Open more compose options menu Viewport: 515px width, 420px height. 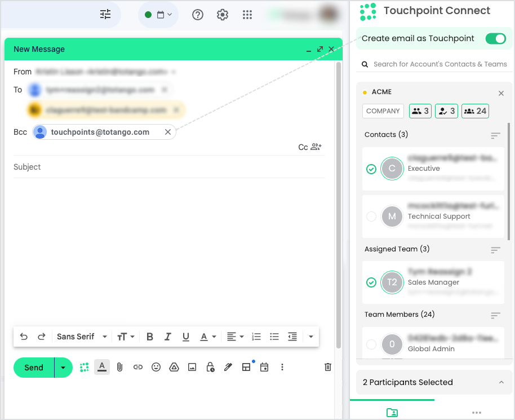tap(282, 367)
